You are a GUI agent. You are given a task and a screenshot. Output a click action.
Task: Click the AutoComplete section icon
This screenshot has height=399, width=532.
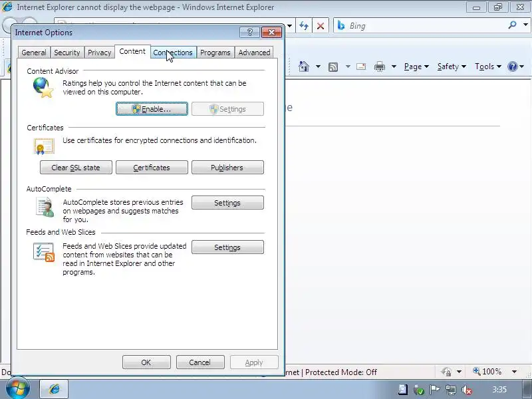pos(45,207)
